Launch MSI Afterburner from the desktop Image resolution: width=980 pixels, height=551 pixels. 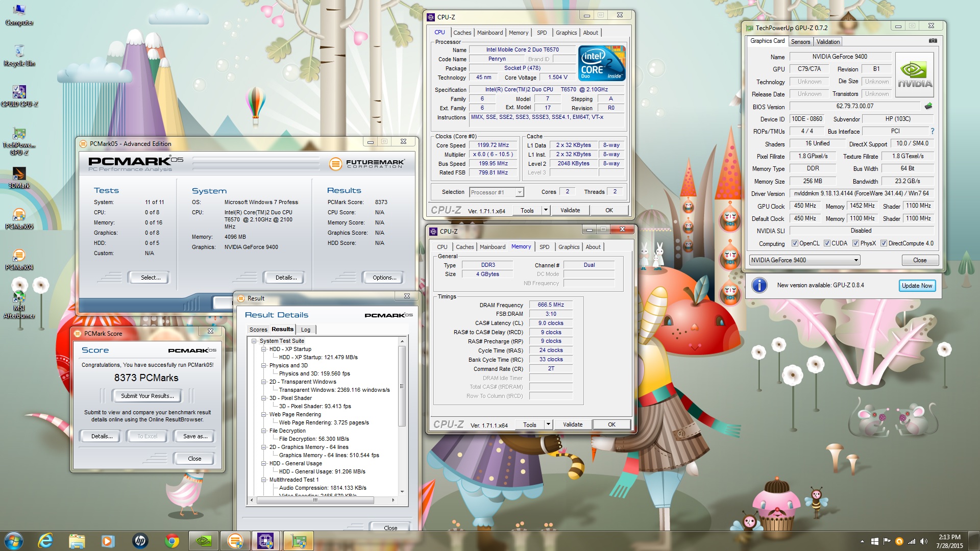pyautogui.click(x=19, y=305)
